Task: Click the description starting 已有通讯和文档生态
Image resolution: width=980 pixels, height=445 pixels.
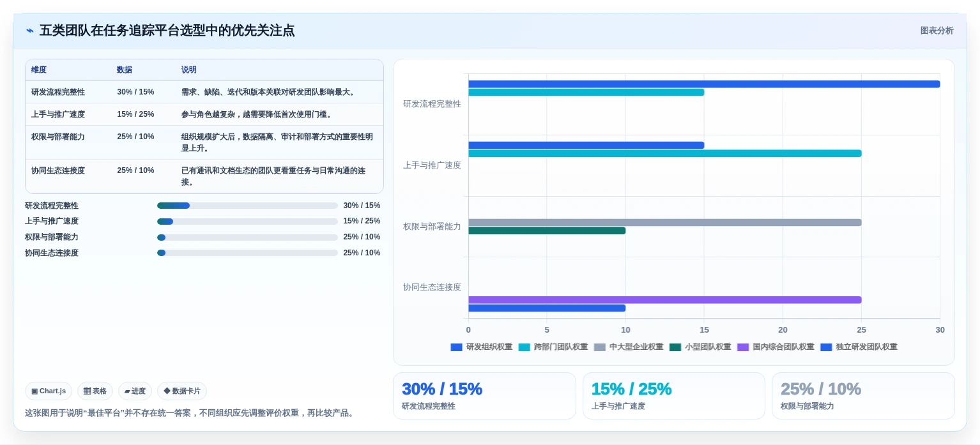Action: (273, 176)
